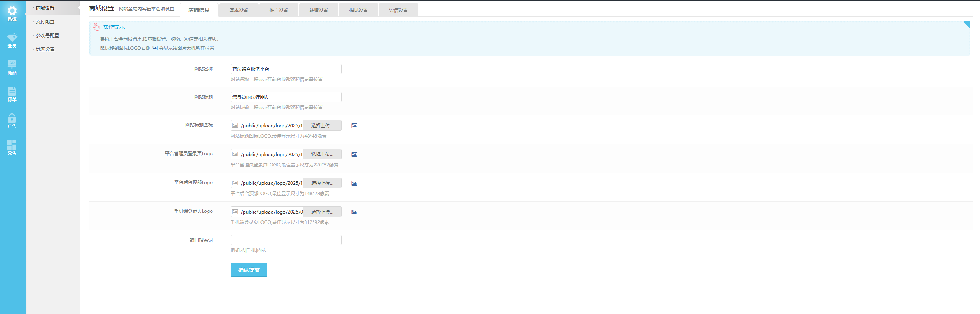
Task: Switch to the 推广设置 tab
Action: tap(279, 10)
